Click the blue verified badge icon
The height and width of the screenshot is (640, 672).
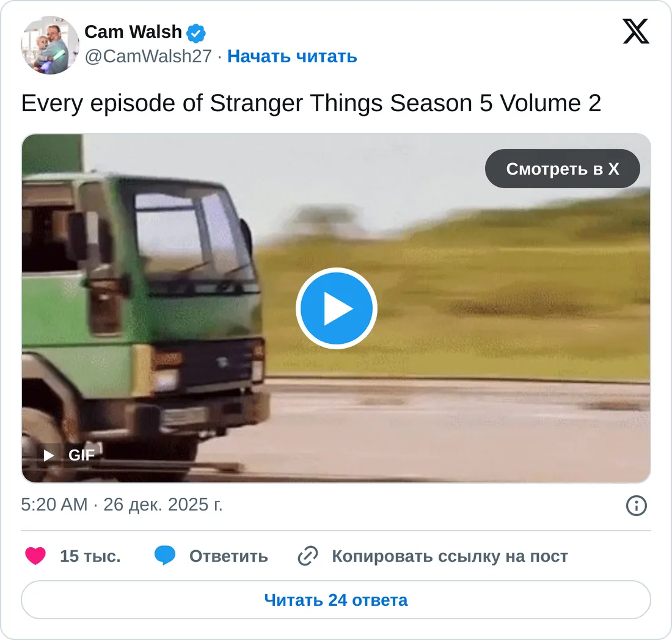point(196,32)
